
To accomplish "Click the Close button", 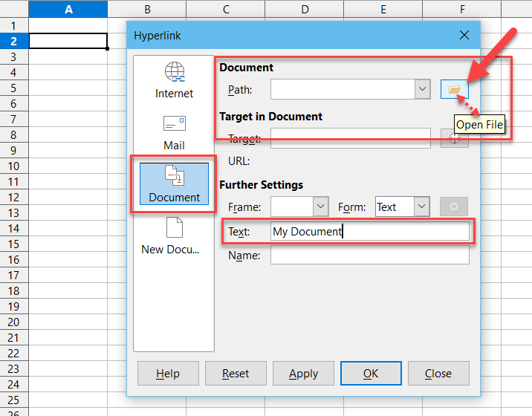I will [438, 373].
